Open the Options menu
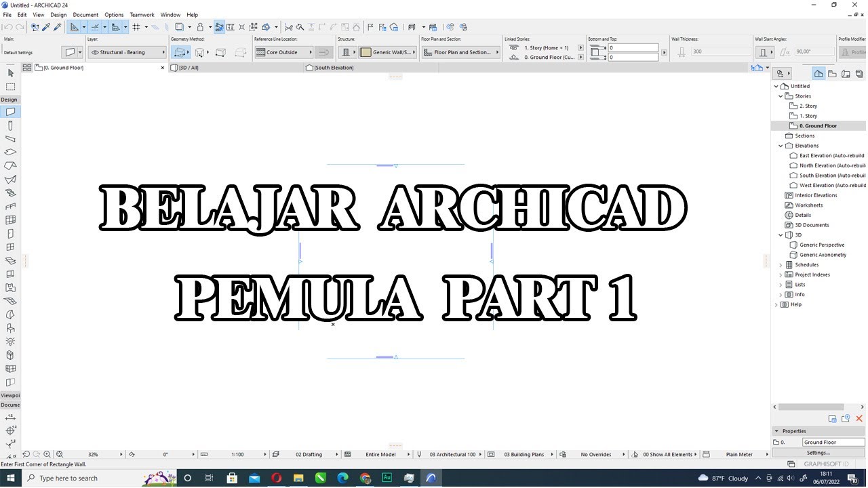Viewport: 868px width, 488px height. click(114, 14)
